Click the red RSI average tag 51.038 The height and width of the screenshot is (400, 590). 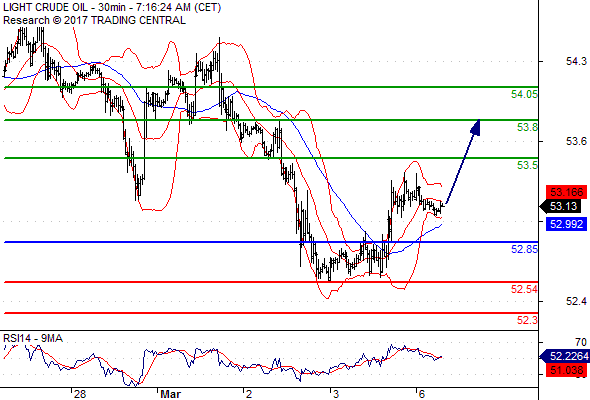coord(567,370)
